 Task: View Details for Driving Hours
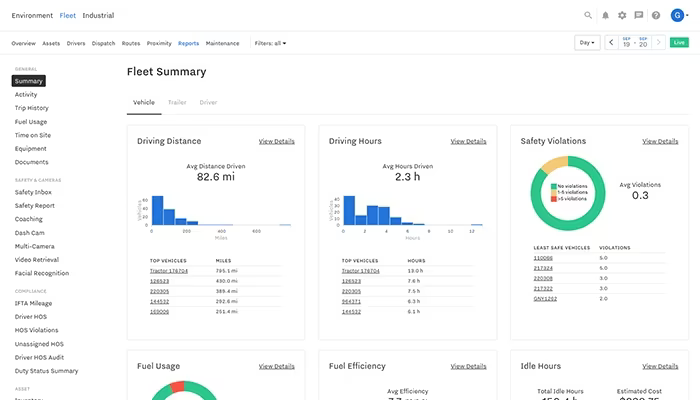468,141
